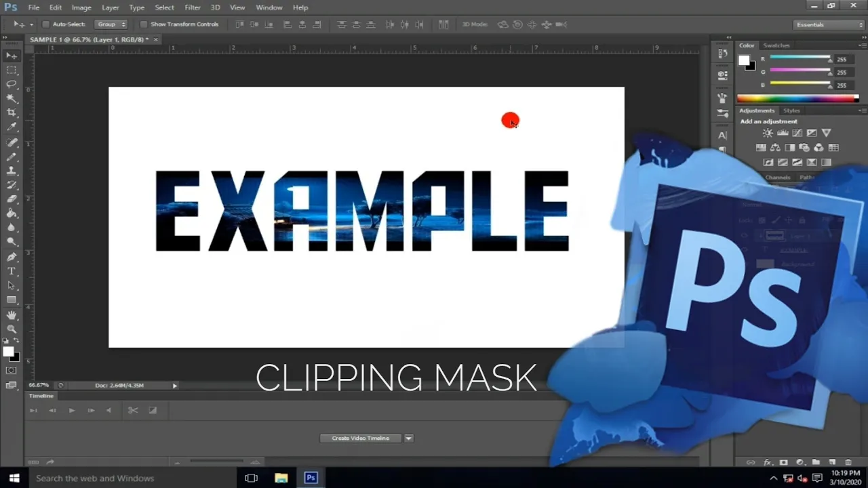Open the Filter menu

point(193,7)
